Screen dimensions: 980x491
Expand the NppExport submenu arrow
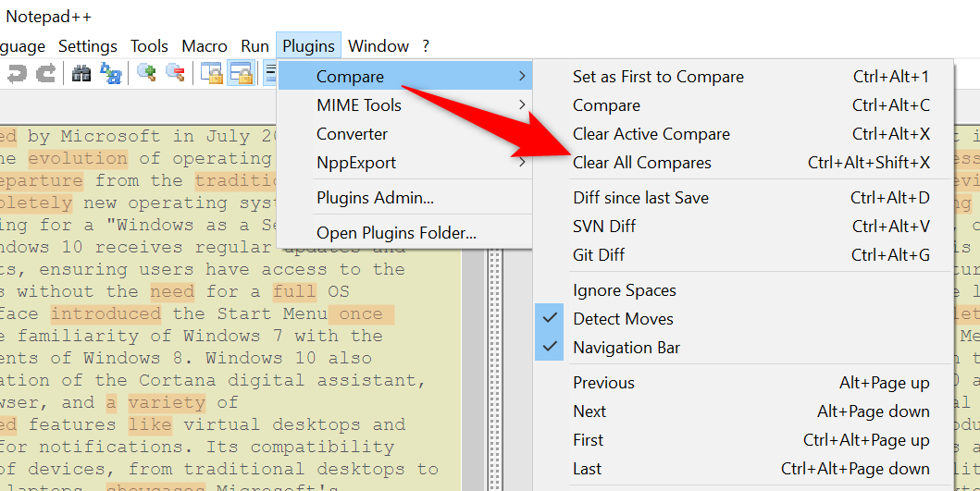(x=522, y=163)
